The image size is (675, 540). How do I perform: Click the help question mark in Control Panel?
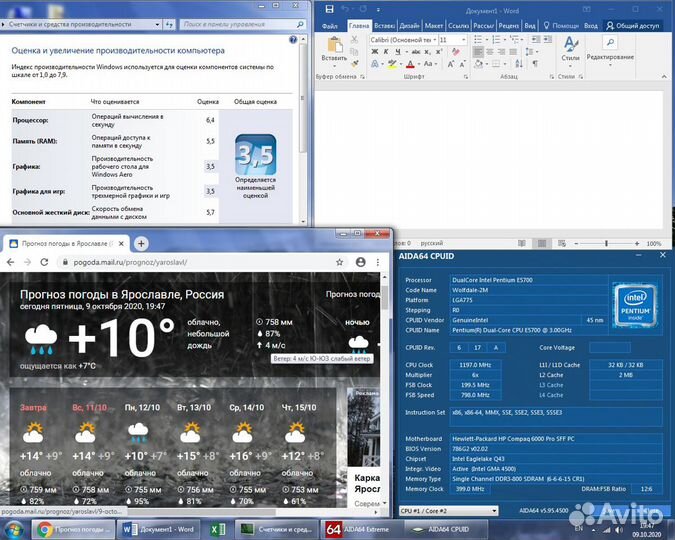(293, 40)
